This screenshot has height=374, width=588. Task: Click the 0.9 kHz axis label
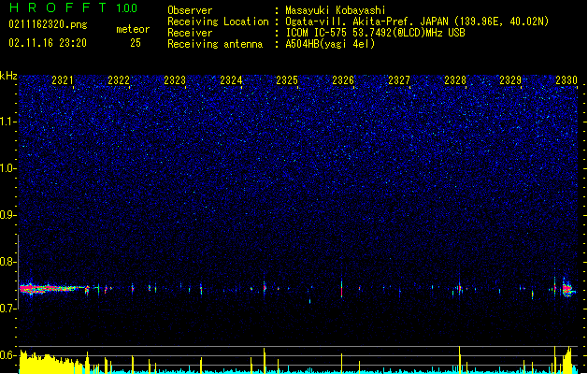coord(8,215)
